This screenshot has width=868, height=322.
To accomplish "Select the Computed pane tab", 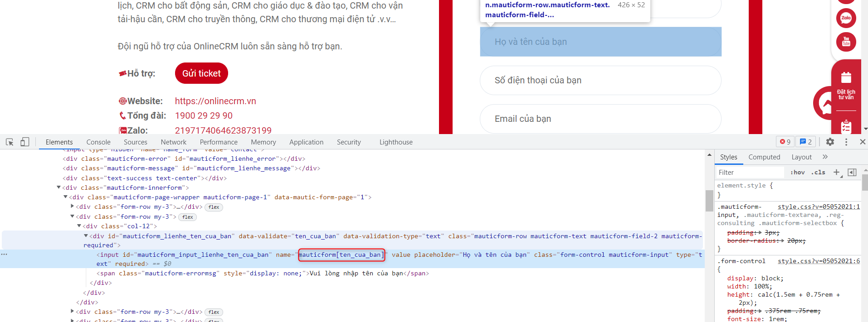I will click(x=764, y=157).
